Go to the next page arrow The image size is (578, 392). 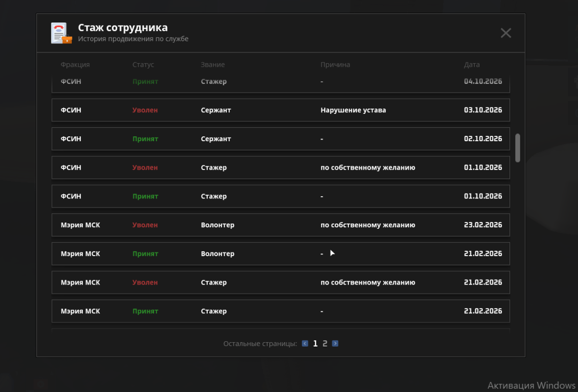tap(334, 343)
